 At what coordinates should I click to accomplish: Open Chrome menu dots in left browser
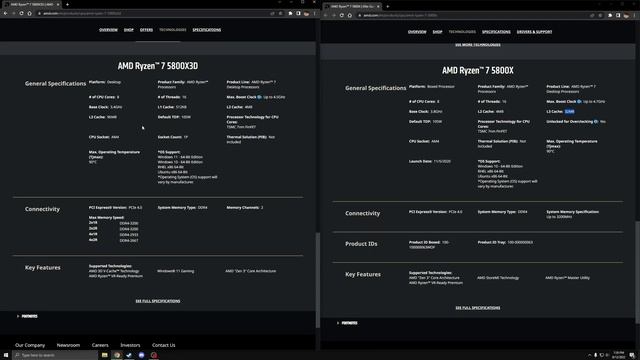[x=314, y=13]
